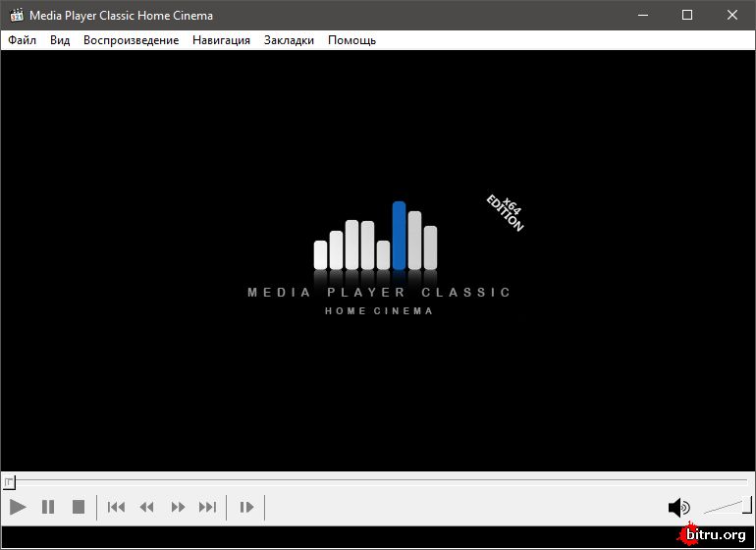
Task: Open the Файл menu
Action: tap(23, 40)
